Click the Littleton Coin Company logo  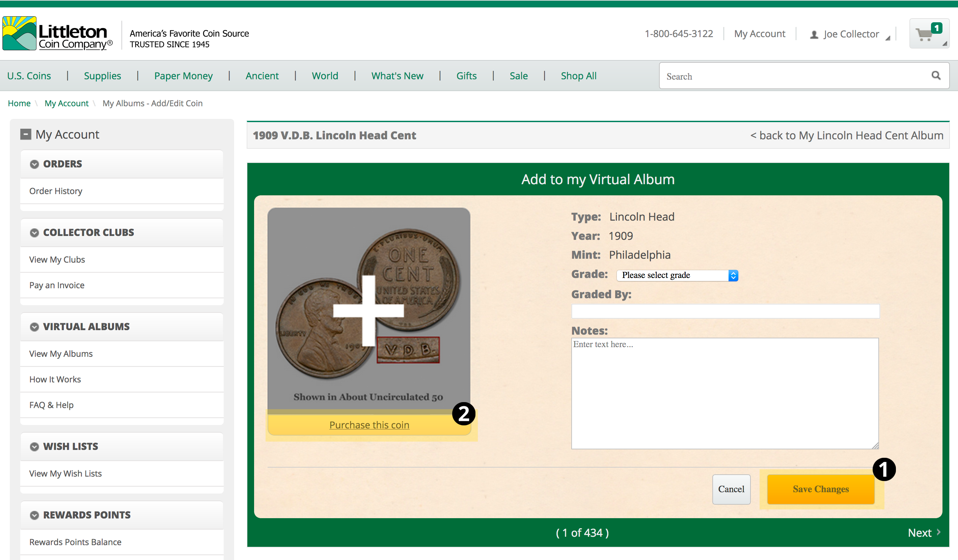(x=58, y=33)
